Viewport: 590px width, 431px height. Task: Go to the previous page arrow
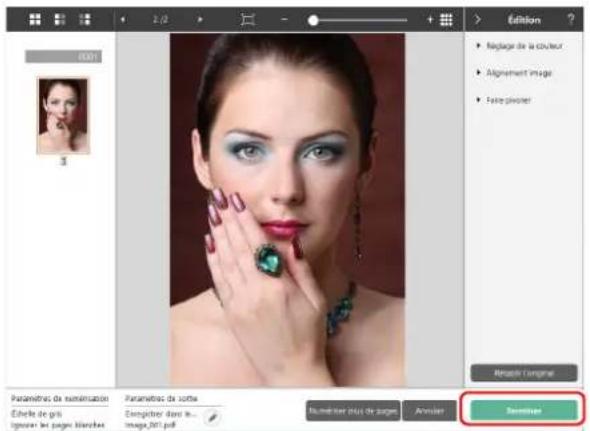123,20
